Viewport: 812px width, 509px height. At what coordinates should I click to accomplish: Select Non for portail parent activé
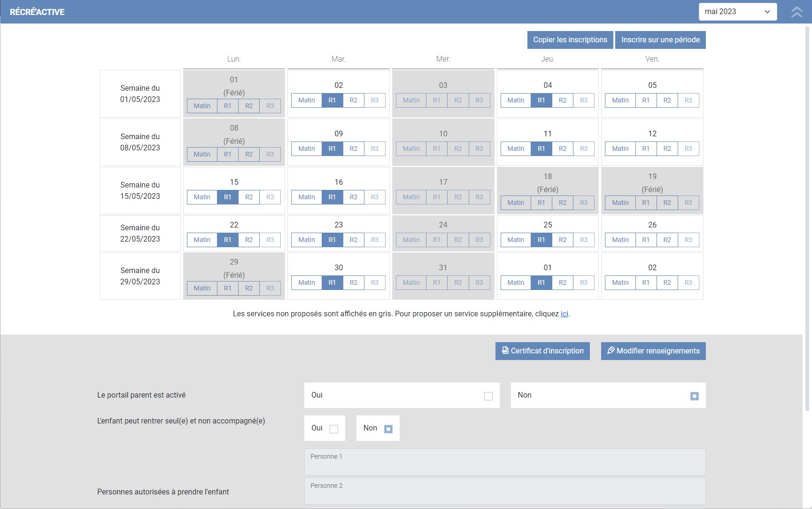694,396
